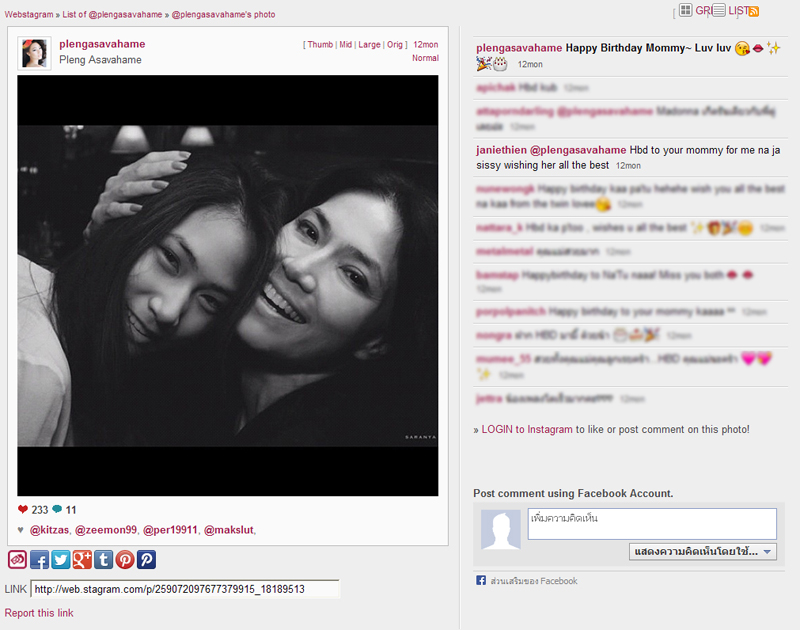Select the Large photo size

click(x=369, y=45)
